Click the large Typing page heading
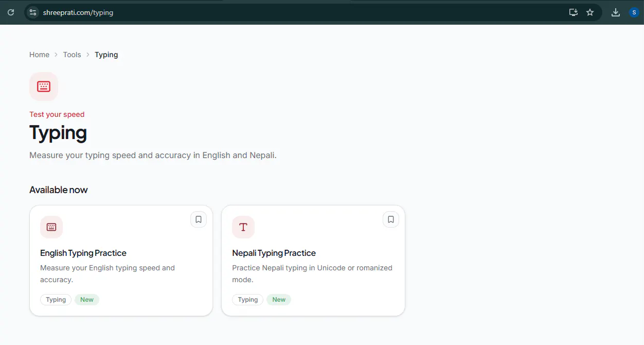 click(x=58, y=133)
